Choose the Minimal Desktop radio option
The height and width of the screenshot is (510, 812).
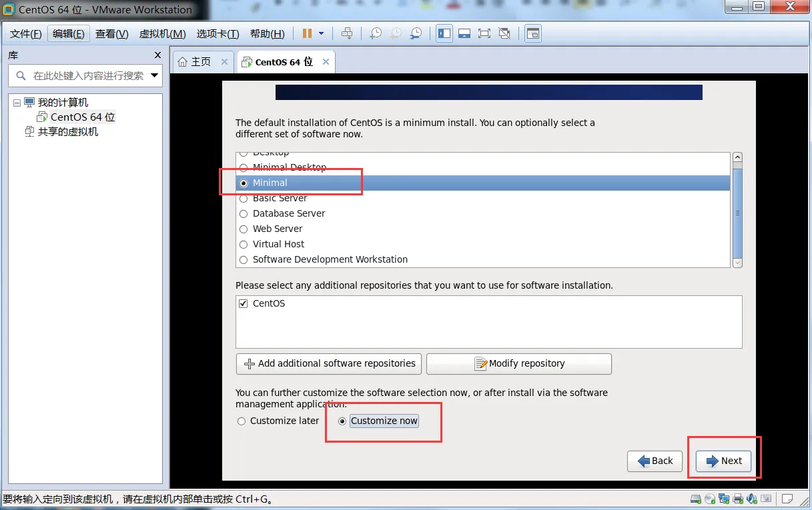point(244,167)
